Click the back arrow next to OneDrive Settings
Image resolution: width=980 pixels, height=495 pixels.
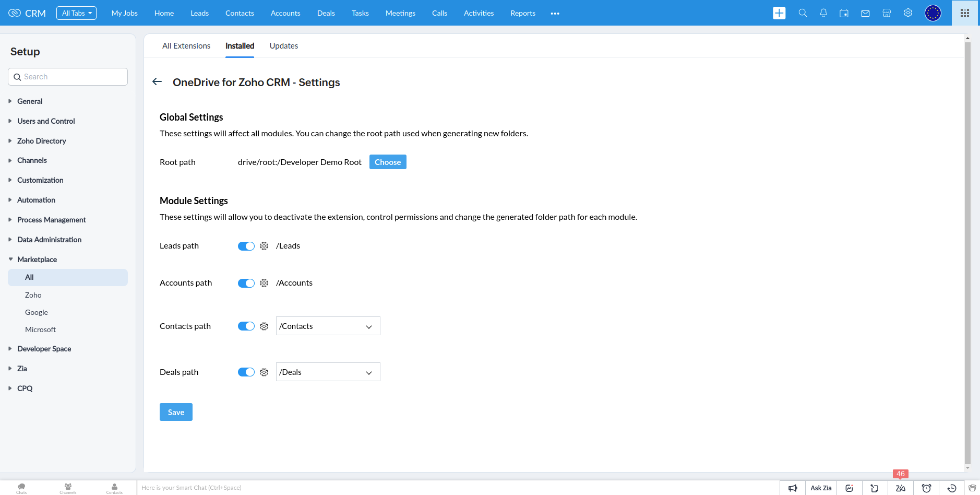coord(157,81)
